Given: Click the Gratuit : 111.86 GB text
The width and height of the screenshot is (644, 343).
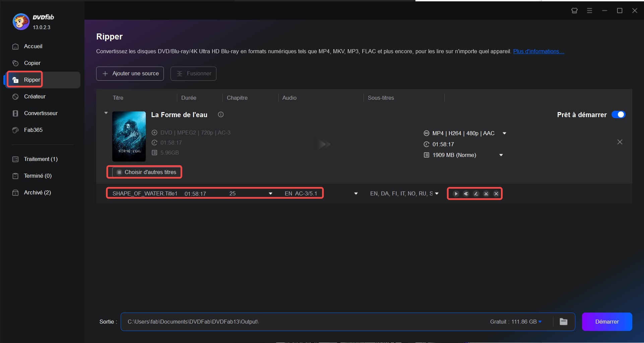Looking at the screenshot, I should [x=513, y=322].
